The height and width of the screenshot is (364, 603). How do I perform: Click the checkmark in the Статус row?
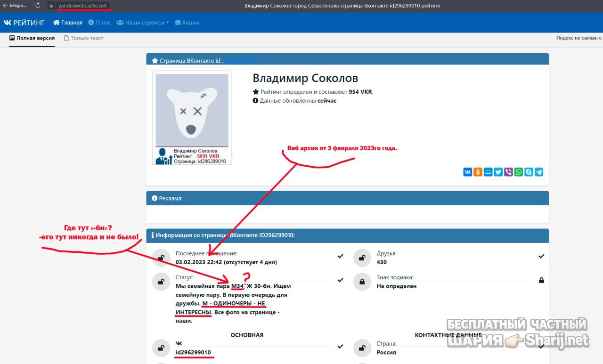click(340, 280)
